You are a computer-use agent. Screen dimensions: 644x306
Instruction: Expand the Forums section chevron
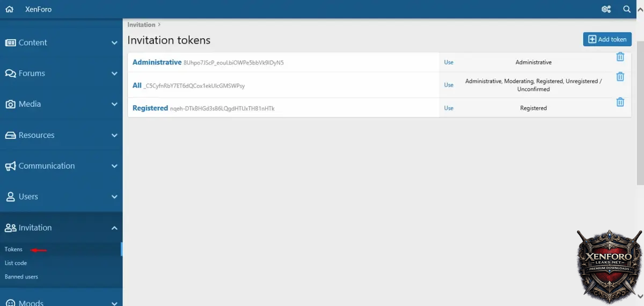point(114,74)
